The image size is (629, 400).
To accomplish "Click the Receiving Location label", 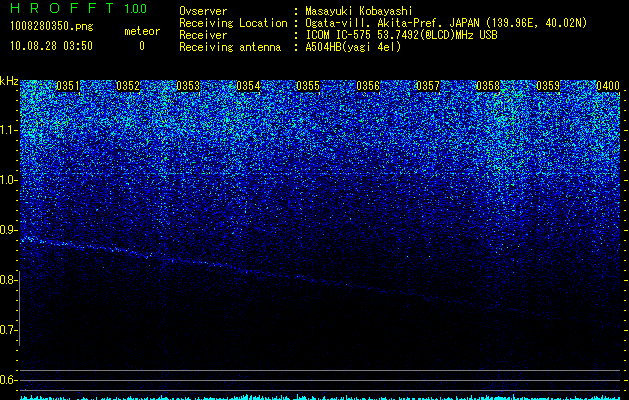I will [x=233, y=23].
